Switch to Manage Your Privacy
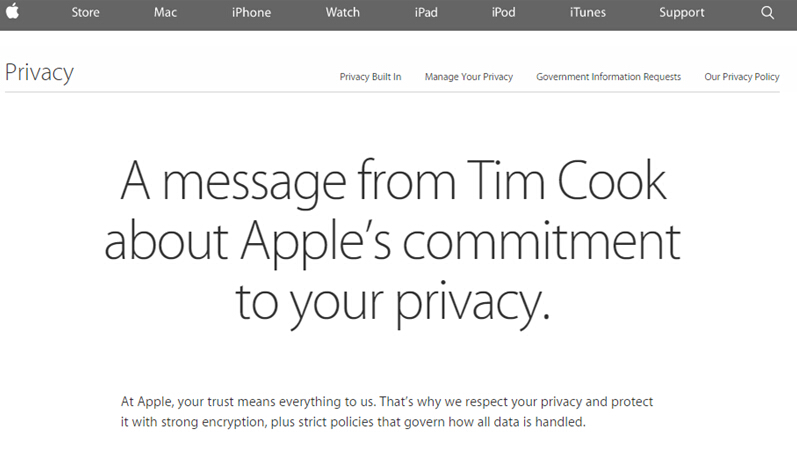This screenshot has height=453, width=797. (469, 77)
